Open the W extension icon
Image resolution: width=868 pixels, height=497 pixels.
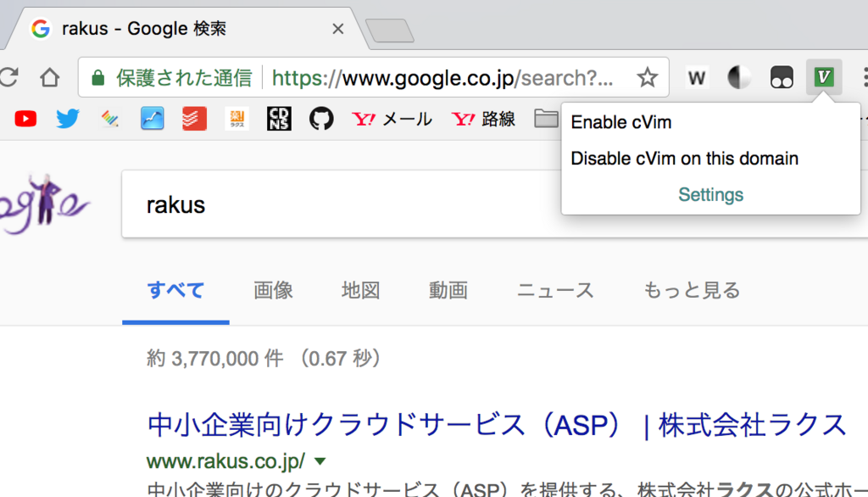click(697, 77)
